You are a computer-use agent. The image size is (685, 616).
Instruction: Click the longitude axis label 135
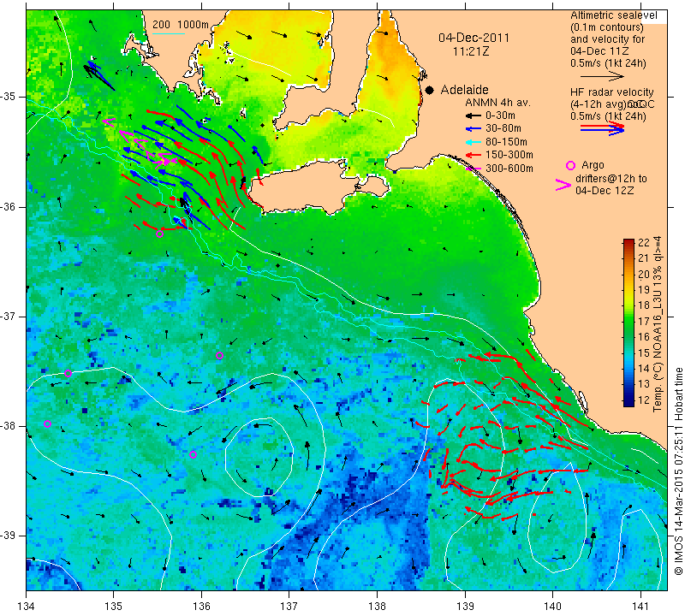114,607
